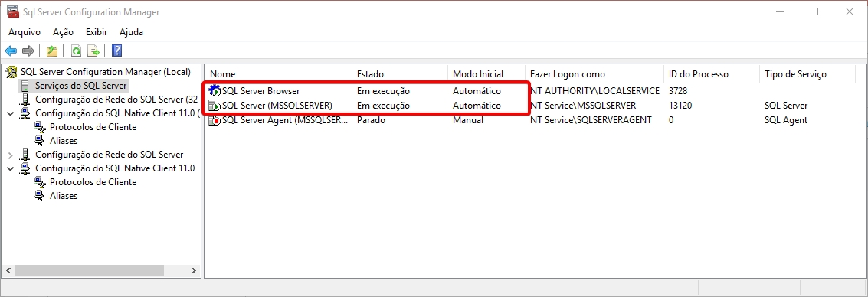Select Configuração de Rede do SQL Server (32 node
Image resolution: width=868 pixels, height=297 pixels.
click(116, 100)
